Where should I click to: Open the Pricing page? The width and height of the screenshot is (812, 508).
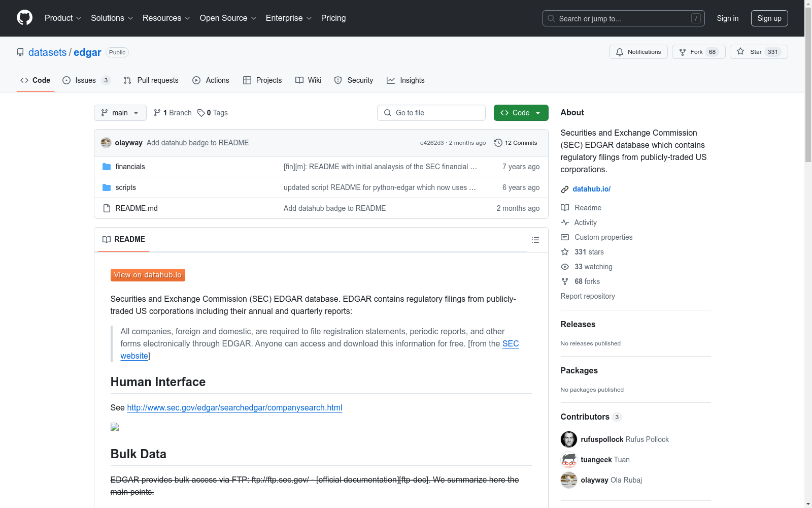point(333,18)
